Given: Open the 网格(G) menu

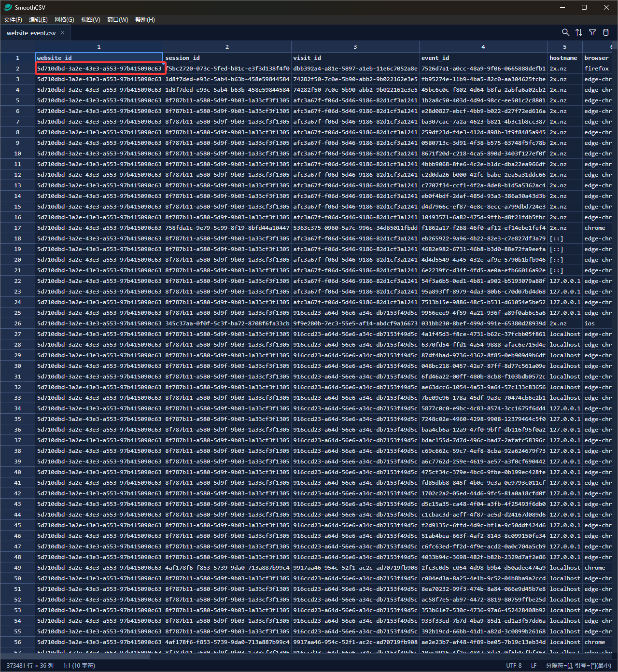Looking at the screenshot, I should [64, 20].
